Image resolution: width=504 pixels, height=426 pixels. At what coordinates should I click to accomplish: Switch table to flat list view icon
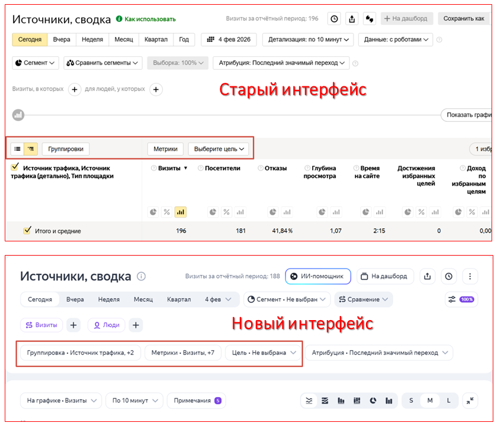(x=18, y=149)
